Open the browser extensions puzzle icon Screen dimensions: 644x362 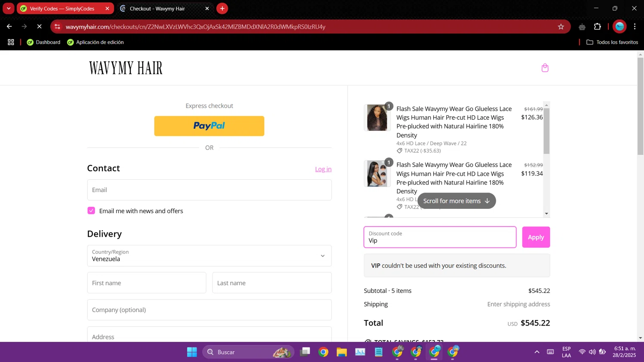(597, 27)
